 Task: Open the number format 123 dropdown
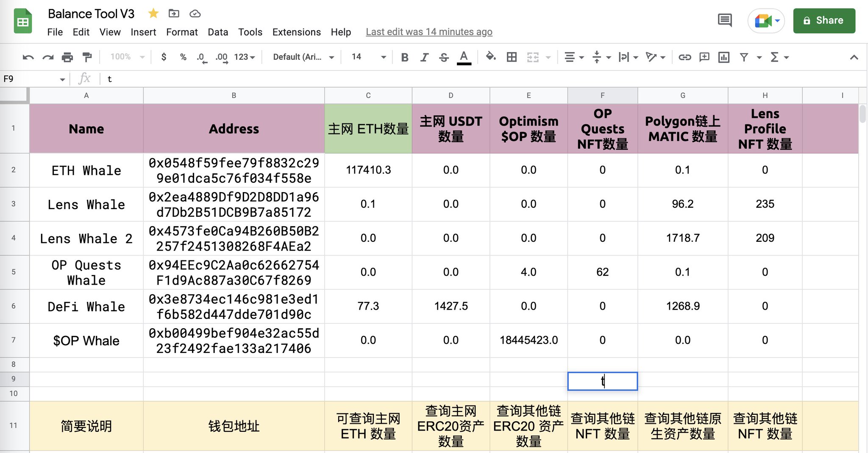245,57
